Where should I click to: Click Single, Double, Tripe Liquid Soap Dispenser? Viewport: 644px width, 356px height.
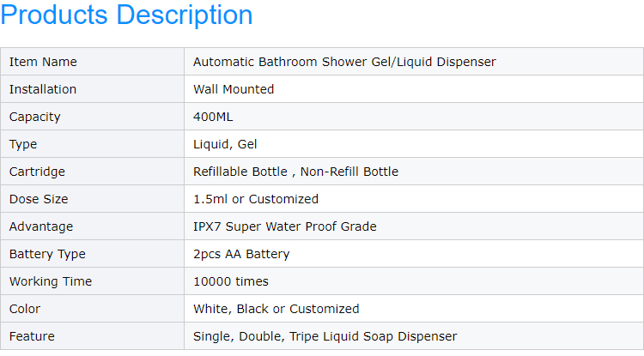(x=325, y=336)
